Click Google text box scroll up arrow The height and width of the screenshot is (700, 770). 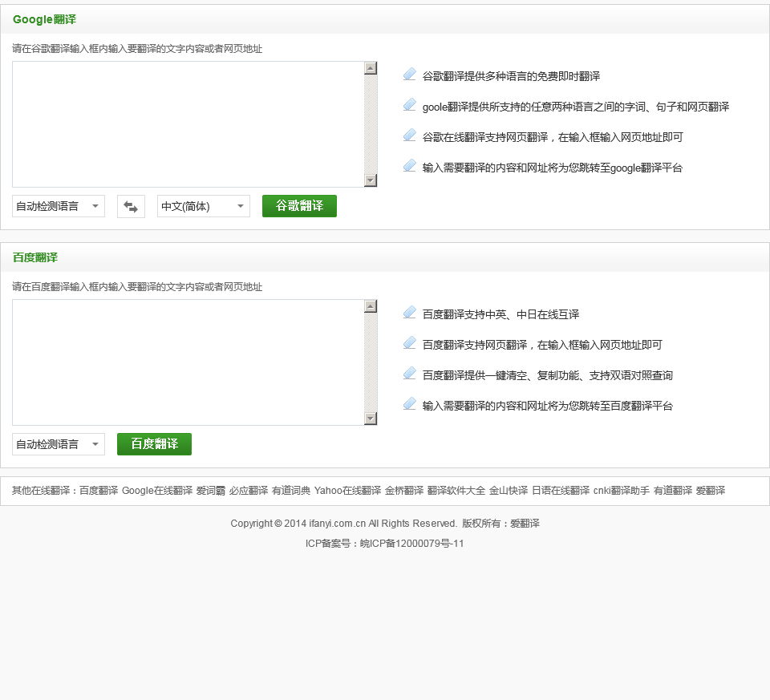click(371, 67)
